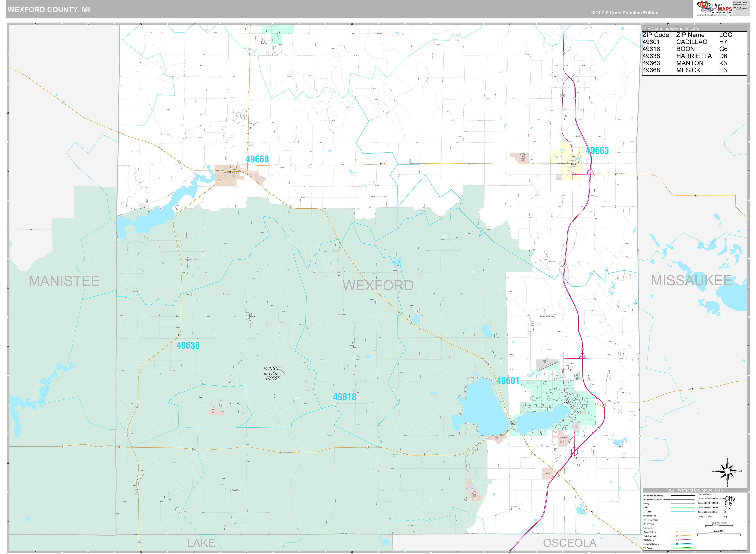Select the CADILLAC row in the ZIP Code Index
Image resolution: width=756 pixels, height=554 pixels.
692,42
